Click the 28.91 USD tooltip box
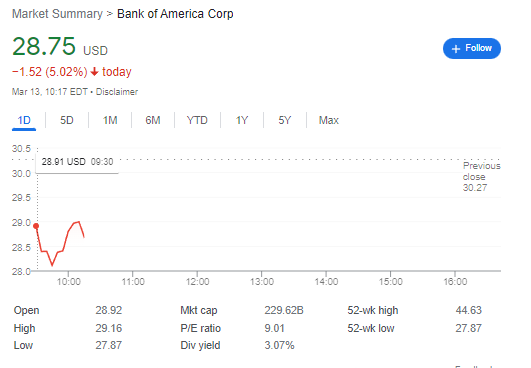531x368 pixels. click(x=77, y=162)
